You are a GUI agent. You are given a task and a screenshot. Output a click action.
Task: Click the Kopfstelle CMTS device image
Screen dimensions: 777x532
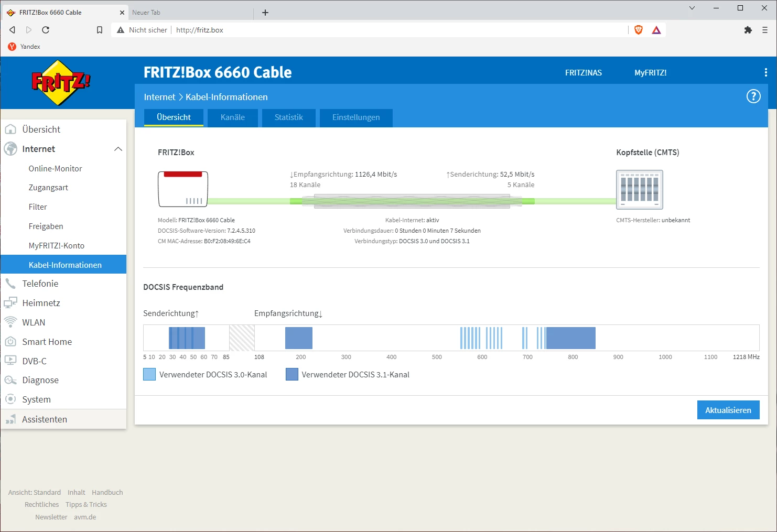[x=640, y=190]
